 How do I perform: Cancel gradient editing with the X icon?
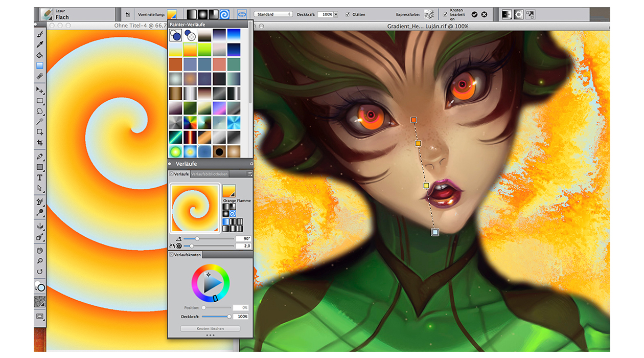coord(484,15)
